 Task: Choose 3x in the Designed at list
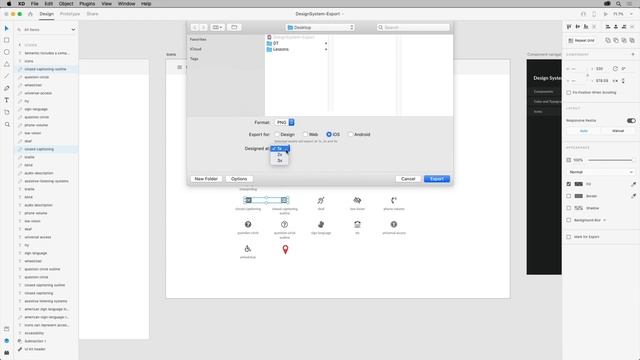(x=280, y=160)
